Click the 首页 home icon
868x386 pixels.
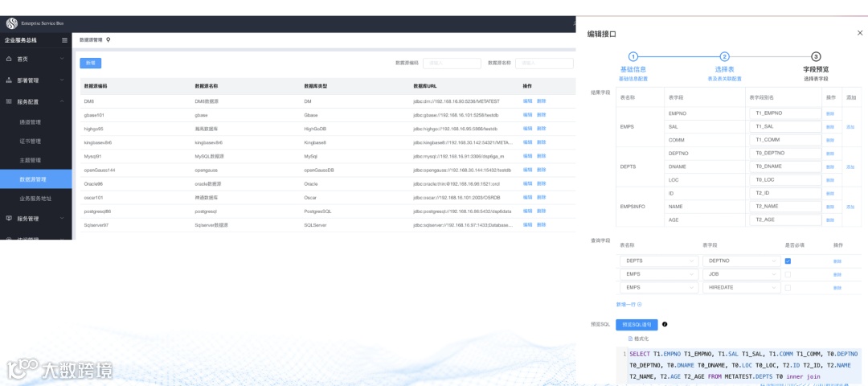pyautogui.click(x=10, y=59)
